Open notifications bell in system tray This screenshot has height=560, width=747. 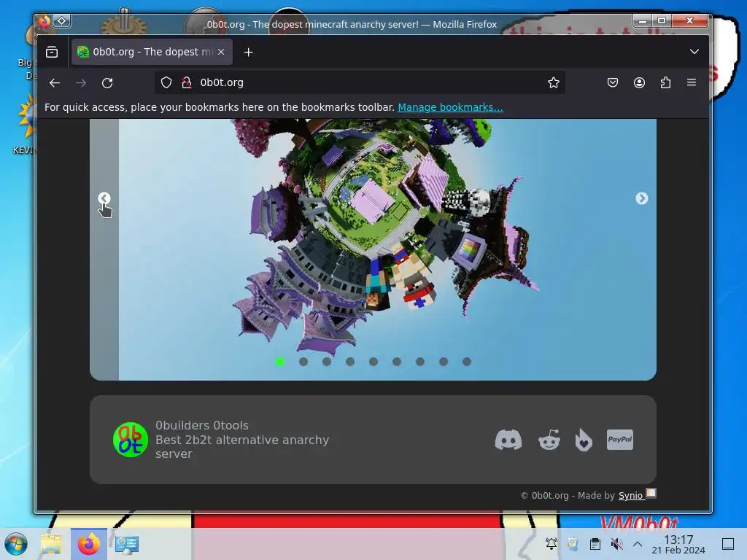click(x=551, y=543)
